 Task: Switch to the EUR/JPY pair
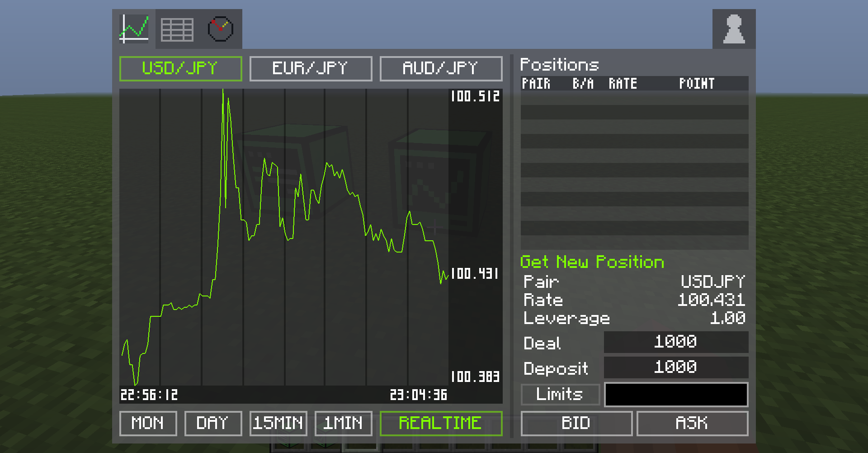[x=311, y=69]
